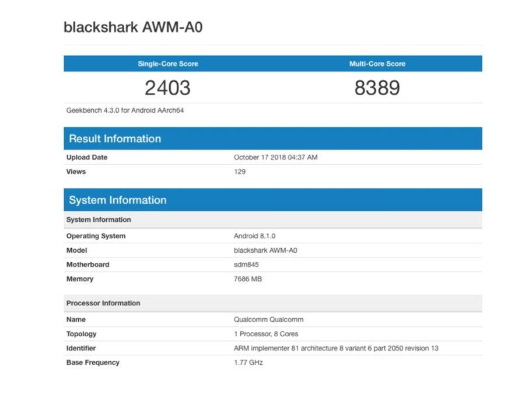Click the Result Information section header
Screen dimensions: 532x393
point(115,138)
